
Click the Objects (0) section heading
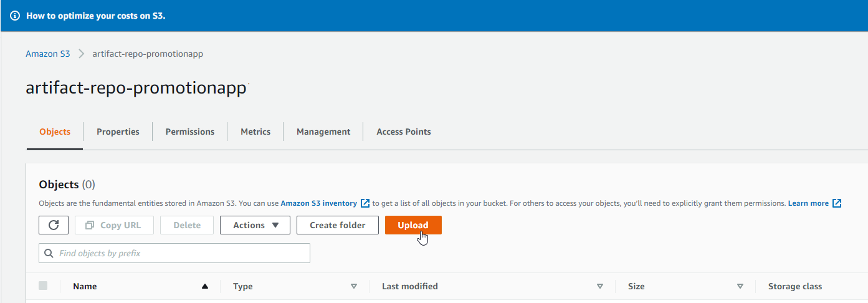click(67, 185)
